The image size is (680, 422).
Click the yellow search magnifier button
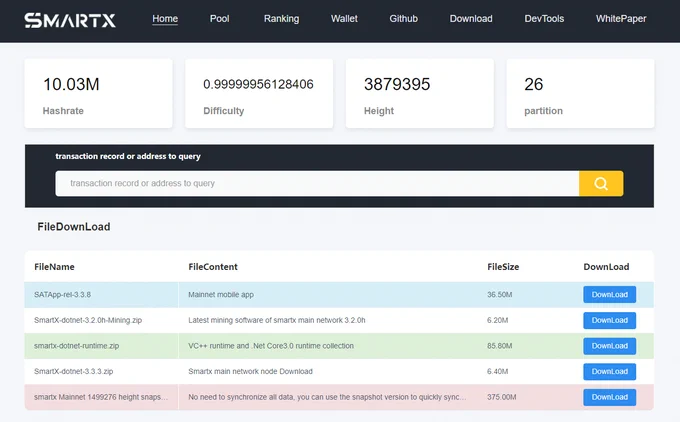601,183
